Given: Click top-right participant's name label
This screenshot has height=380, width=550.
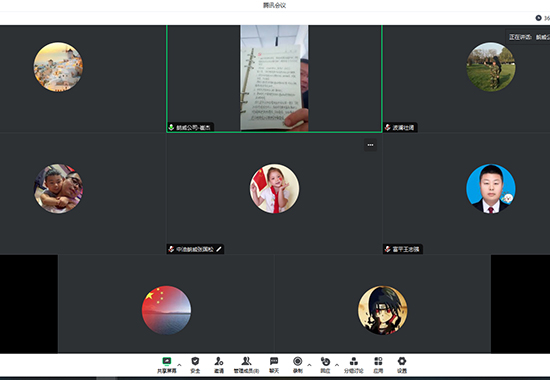Looking at the screenshot, I should click(403, 127).
